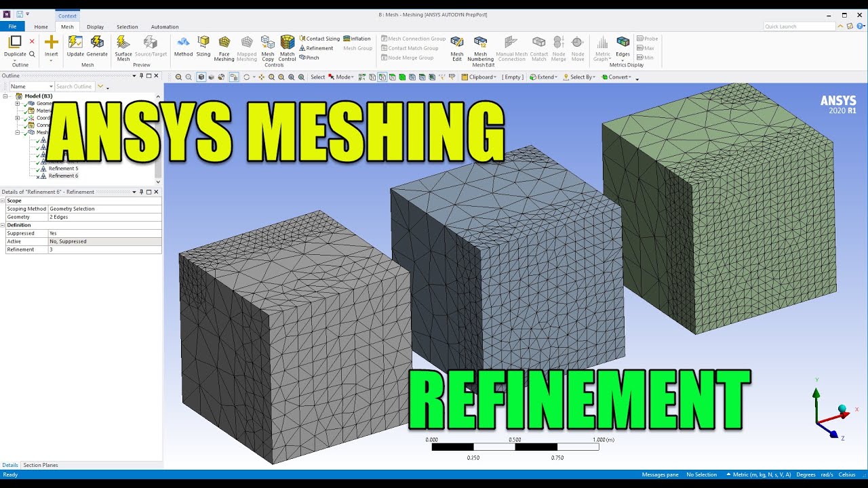Image resolution: width=868 pixels, height=488 pixels.
Task: Click the Pinch control
Action: [309, 58]
